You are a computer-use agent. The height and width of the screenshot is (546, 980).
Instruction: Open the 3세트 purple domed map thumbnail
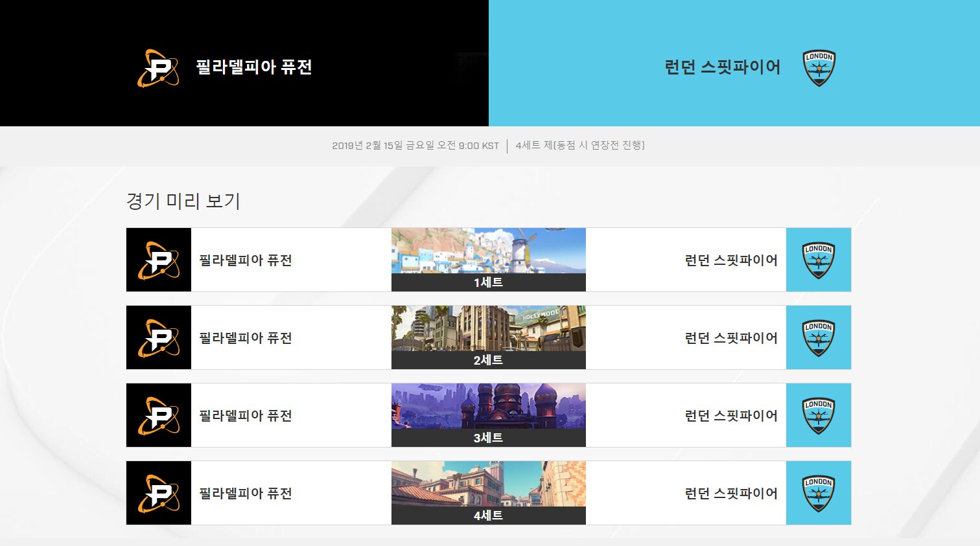click(489, 406)
